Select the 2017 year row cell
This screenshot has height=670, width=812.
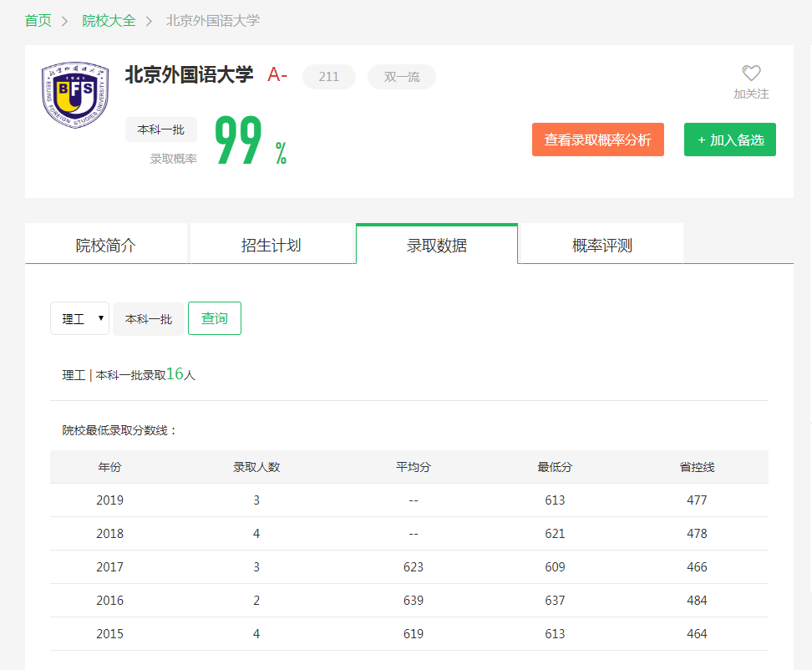[x=109, y=567]
